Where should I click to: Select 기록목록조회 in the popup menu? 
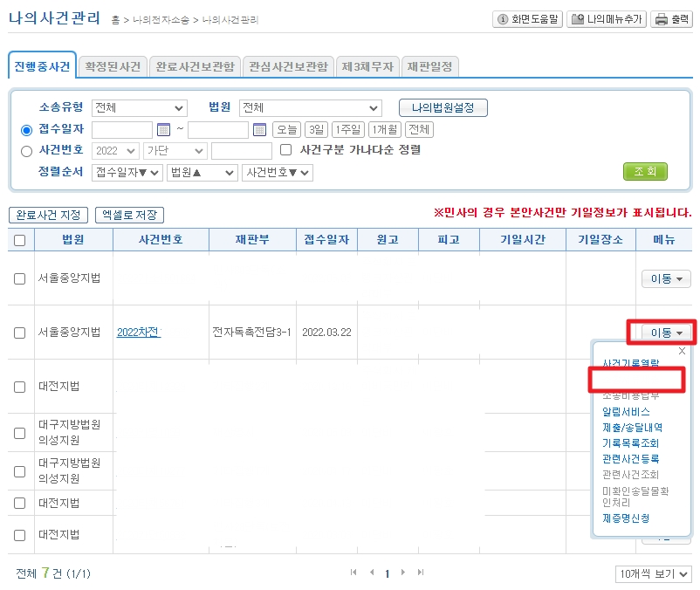tap(630, 443)
